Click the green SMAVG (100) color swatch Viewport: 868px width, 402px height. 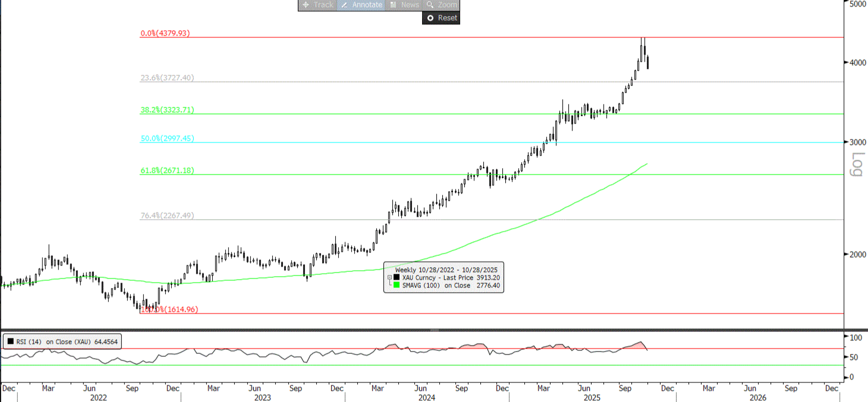click(396, 286)
